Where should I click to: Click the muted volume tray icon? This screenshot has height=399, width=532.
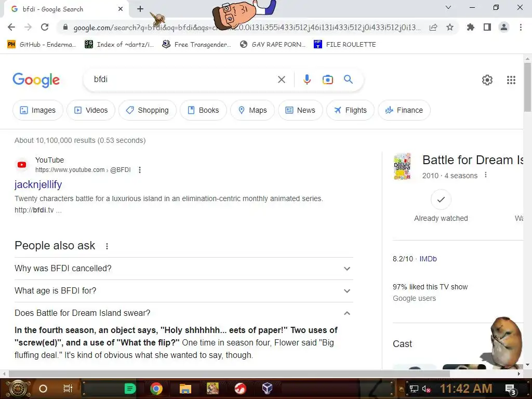pos(426,389)
